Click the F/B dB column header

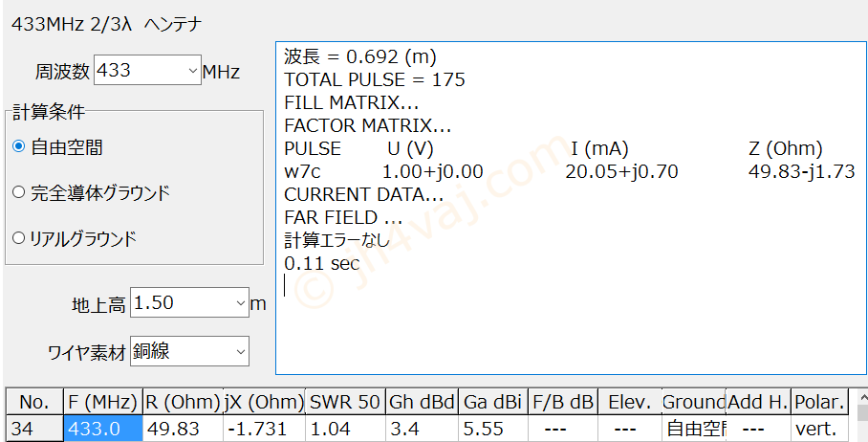[562, 402]
